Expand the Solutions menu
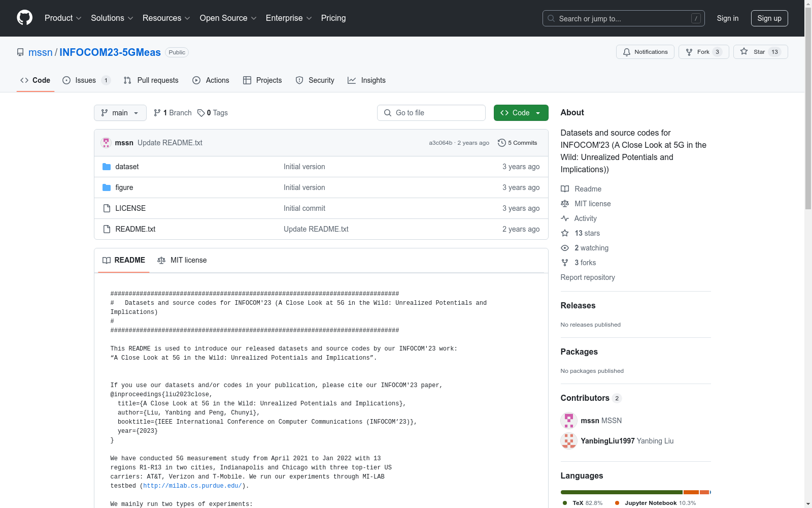812x508 pixels. coord(112,18)
